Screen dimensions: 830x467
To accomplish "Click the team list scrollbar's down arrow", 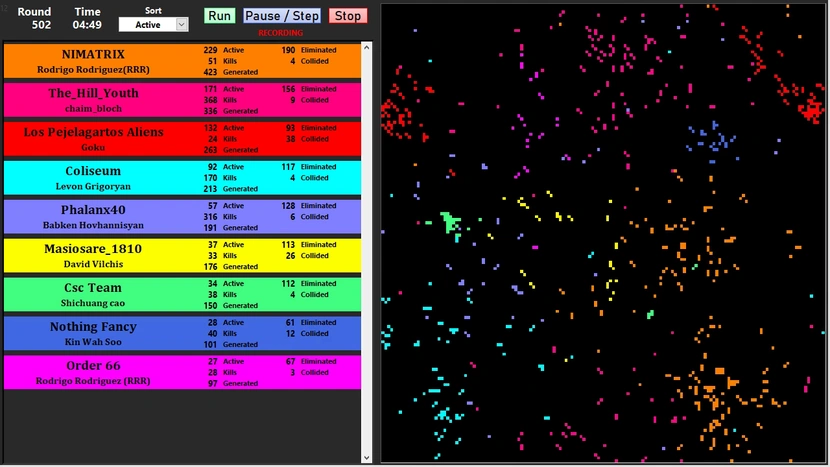I will point(366,458).
